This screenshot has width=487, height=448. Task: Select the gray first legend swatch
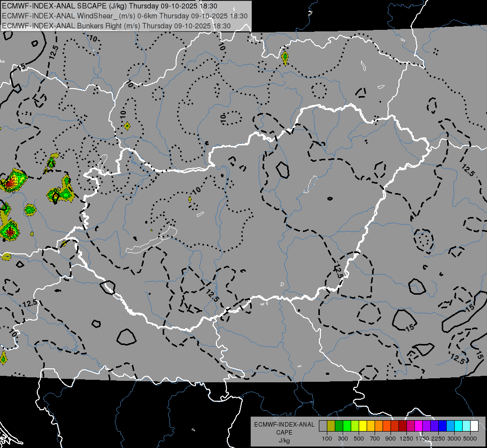323,426
